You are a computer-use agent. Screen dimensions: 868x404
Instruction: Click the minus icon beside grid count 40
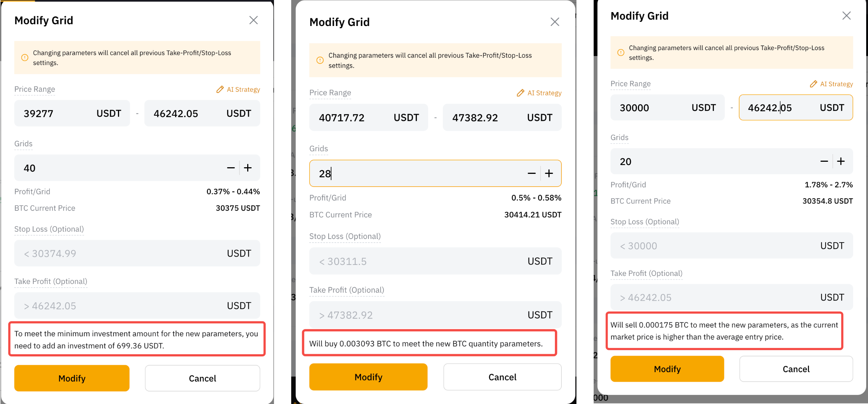point(231,168)
